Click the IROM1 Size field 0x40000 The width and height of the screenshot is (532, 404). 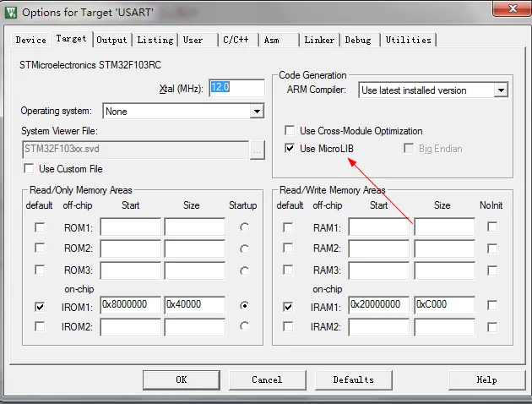(x=195, y=305)
